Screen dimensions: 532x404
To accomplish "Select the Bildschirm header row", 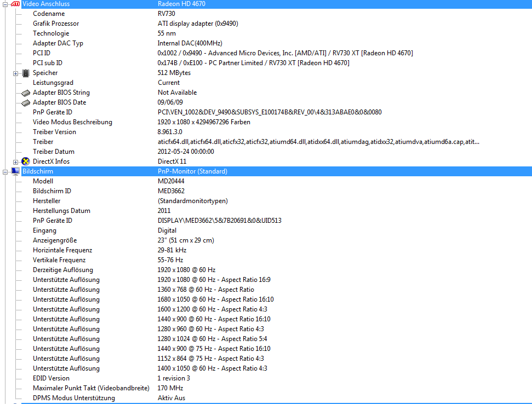I will (277, 171).
